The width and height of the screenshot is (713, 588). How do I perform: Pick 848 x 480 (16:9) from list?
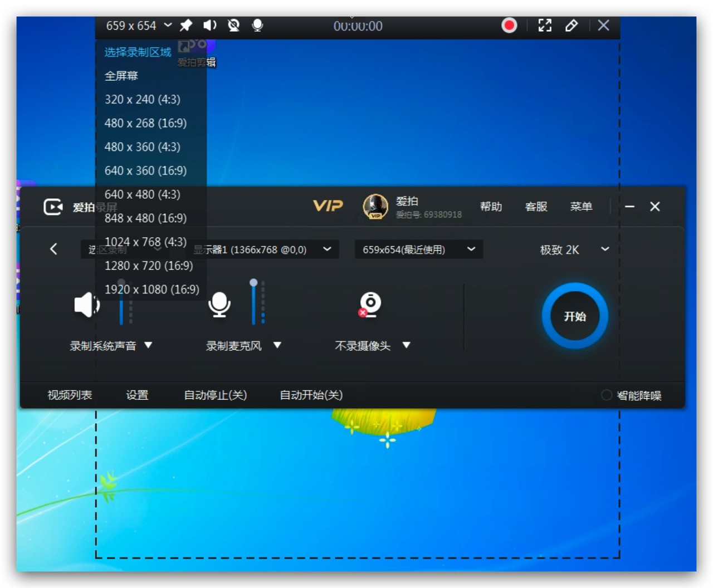tap(145, 218)
